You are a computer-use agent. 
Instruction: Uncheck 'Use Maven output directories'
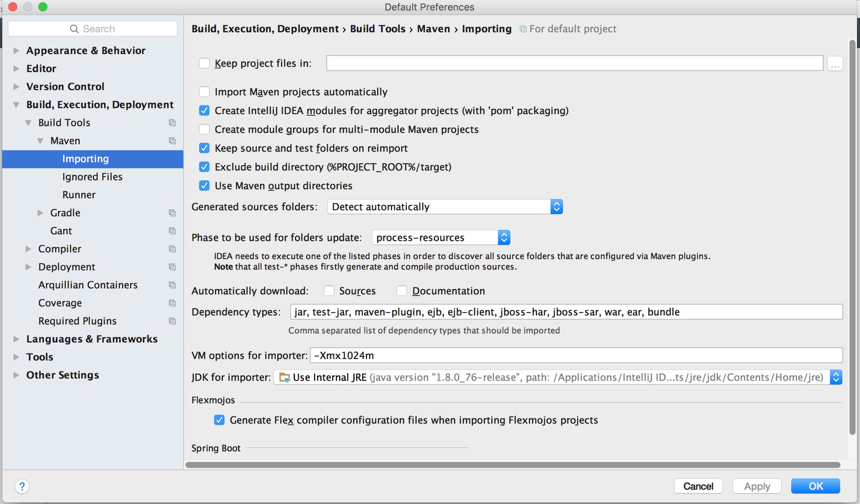pos(204,186)
